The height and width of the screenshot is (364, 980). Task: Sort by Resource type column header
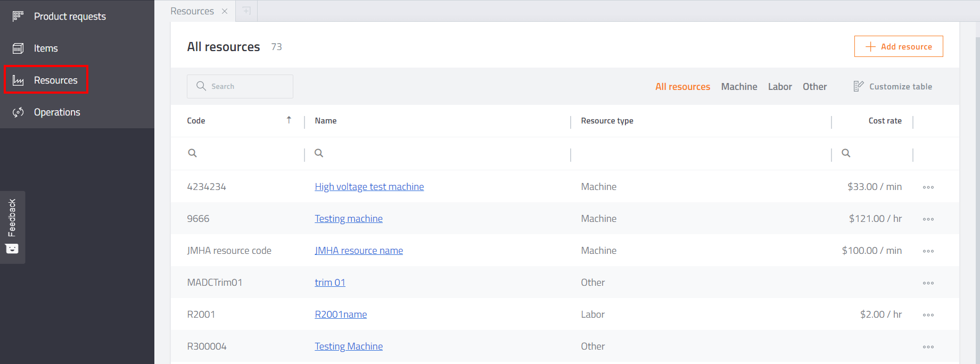click(607, 121)
